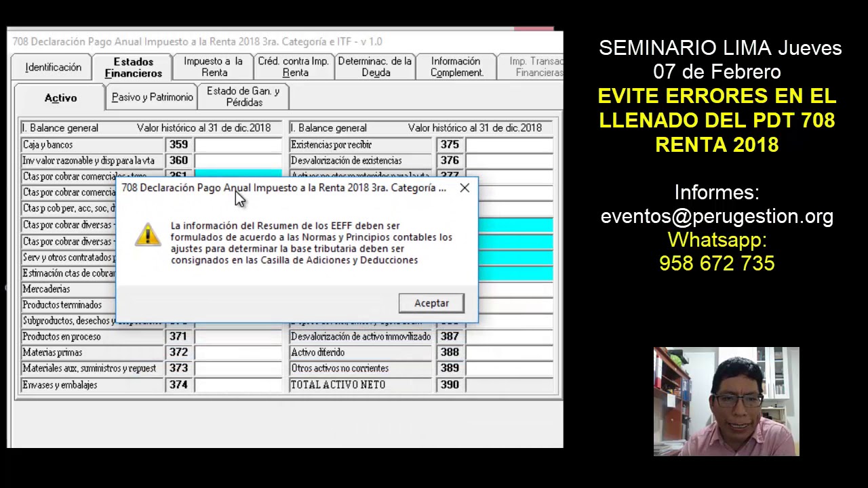Click the eventos@perugestion.org email text
This screenshot has height=488, width=868.
click(717, 216)
